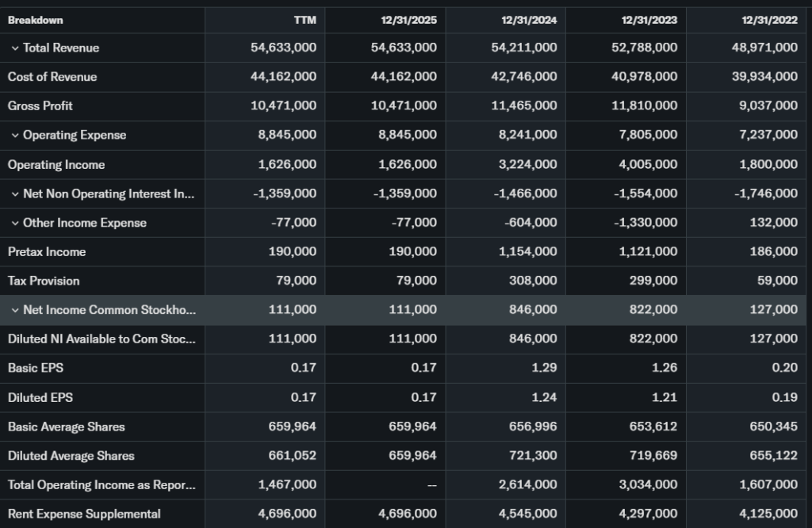Click the Operating Income row label

pyautogui.click(x=56, y=165)
